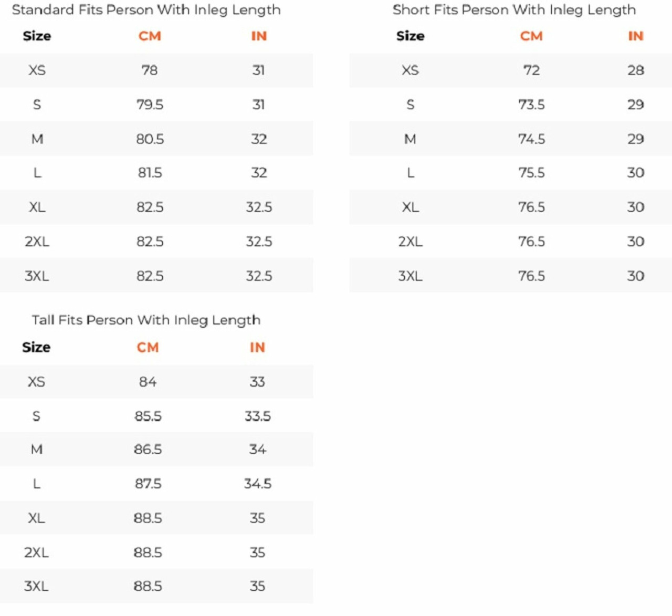Viewport: 672px width, 616px height.
Task: Select the 33.5 inch cell for Tall S
Action: [x=257, y=416]
